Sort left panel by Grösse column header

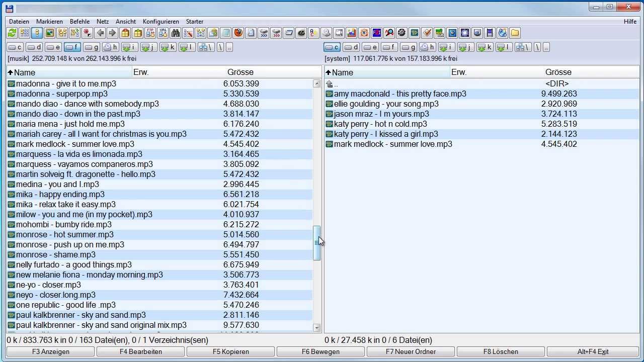pyautogui.click(x=240, y=72)
